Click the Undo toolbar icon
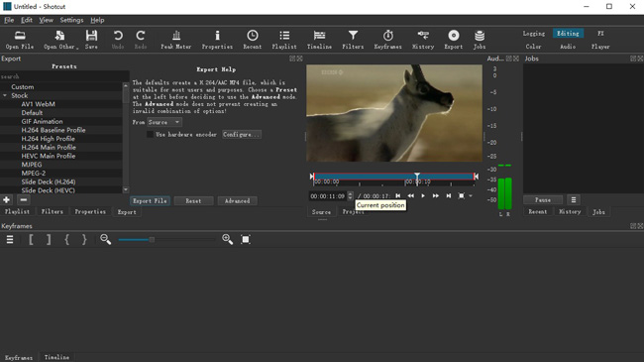 pos(118,40)
